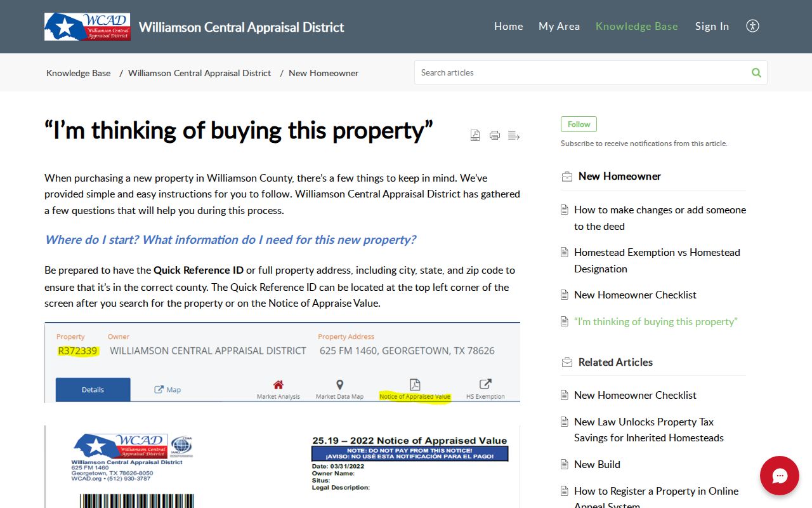Select Knowledge Base in the top navigation
812x508 pixels.
[637, 26]
